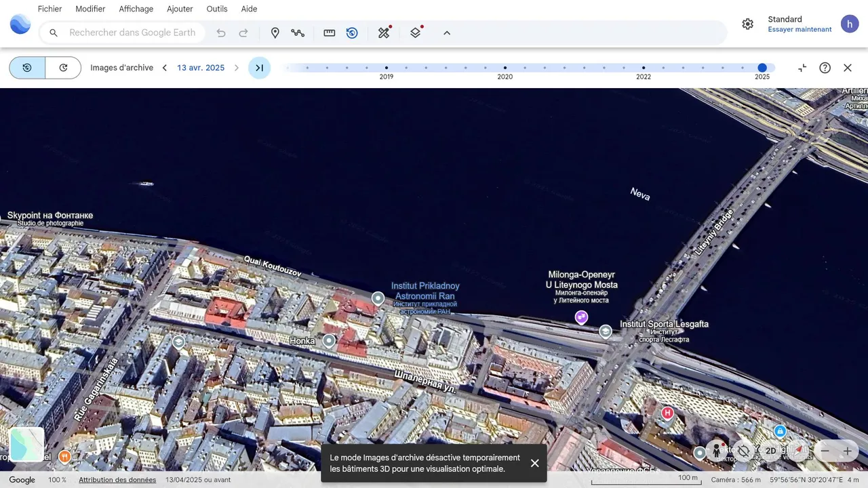Click the blue shopping bag marker
868x488 pixels.
click(780, 431)
